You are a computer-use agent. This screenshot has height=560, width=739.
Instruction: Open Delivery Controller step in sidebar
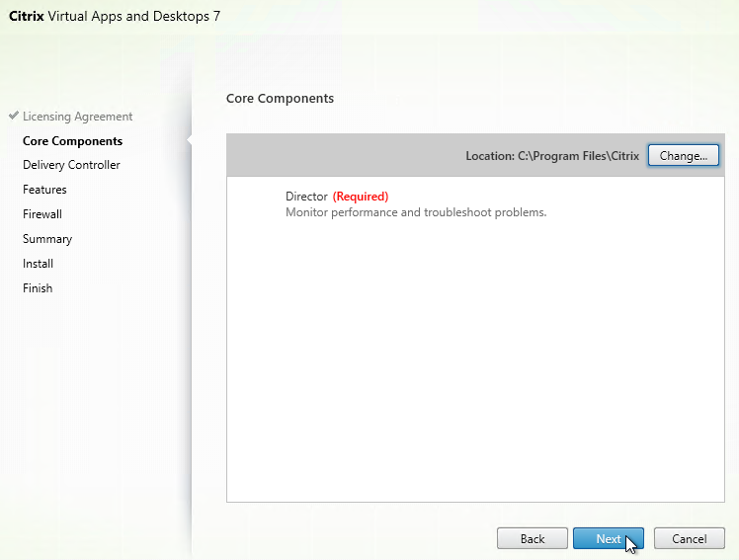(x=71, y=165)
